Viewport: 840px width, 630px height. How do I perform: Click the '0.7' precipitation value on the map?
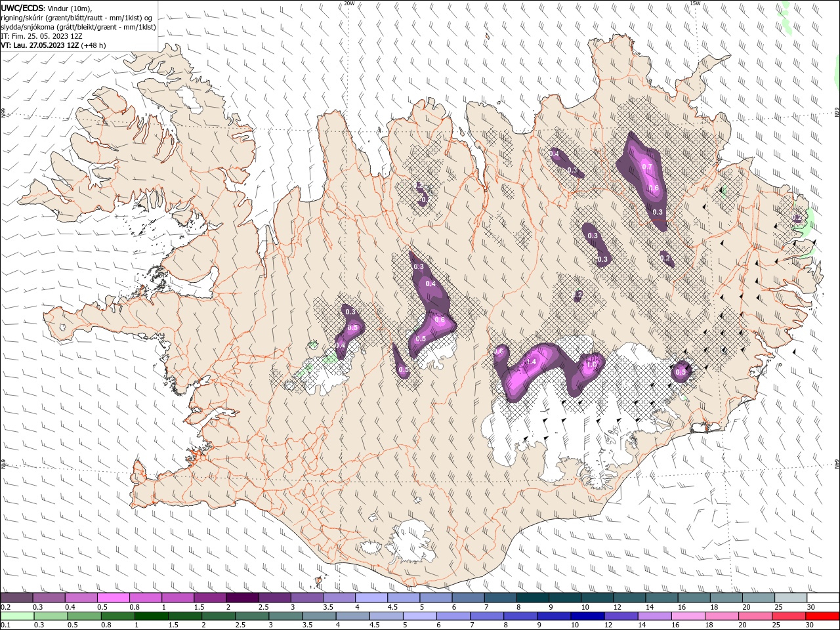click(x=647, y=167)
